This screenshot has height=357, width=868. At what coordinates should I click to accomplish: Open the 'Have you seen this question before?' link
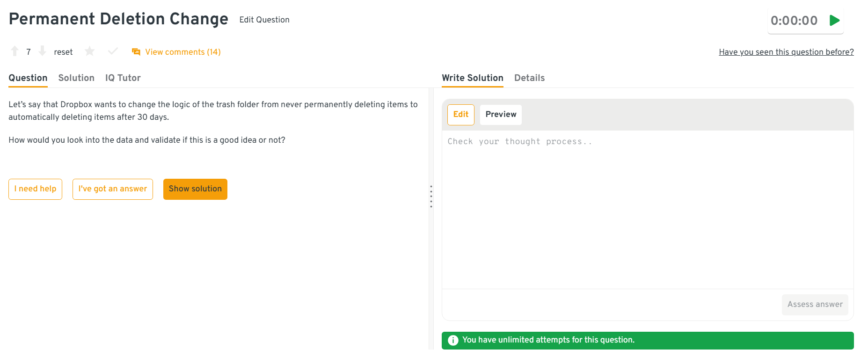tap(786, 52)
